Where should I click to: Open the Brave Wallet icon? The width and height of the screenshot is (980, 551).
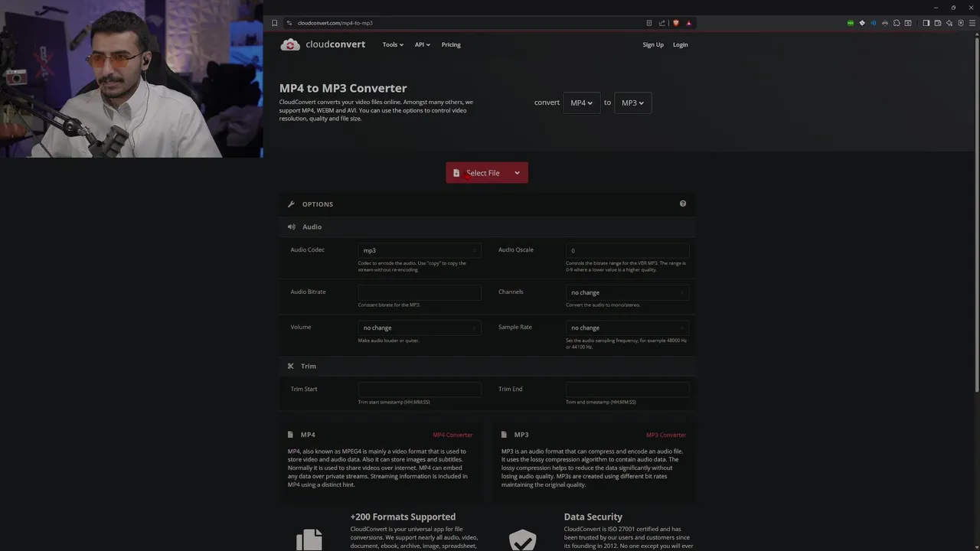(x=938, y=23)
